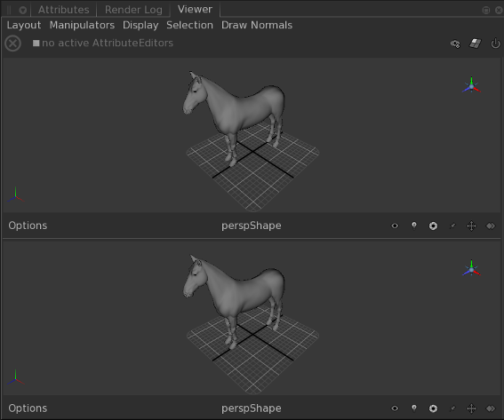
Task: Select the four-arrow pan icon in the bottom viewport
Action: click(471, 408)
